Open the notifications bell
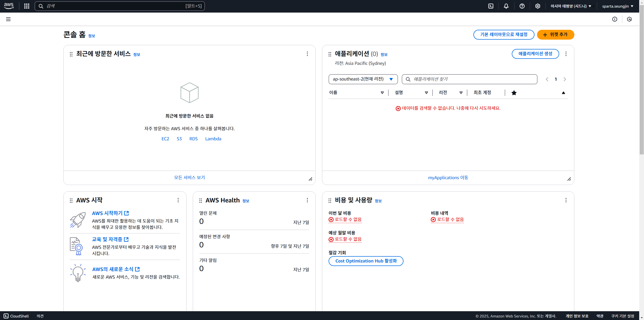This screenshot has height=320, width=644. (506, 6)
